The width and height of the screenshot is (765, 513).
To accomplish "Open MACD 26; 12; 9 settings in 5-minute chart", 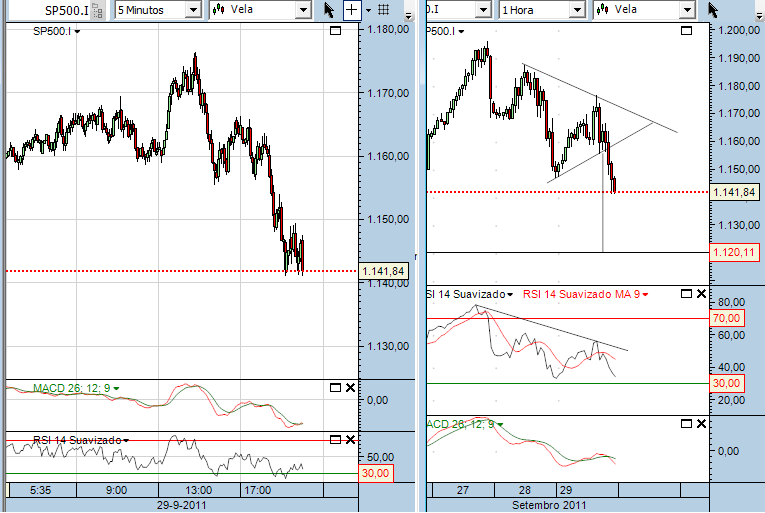I will point(76,389).
